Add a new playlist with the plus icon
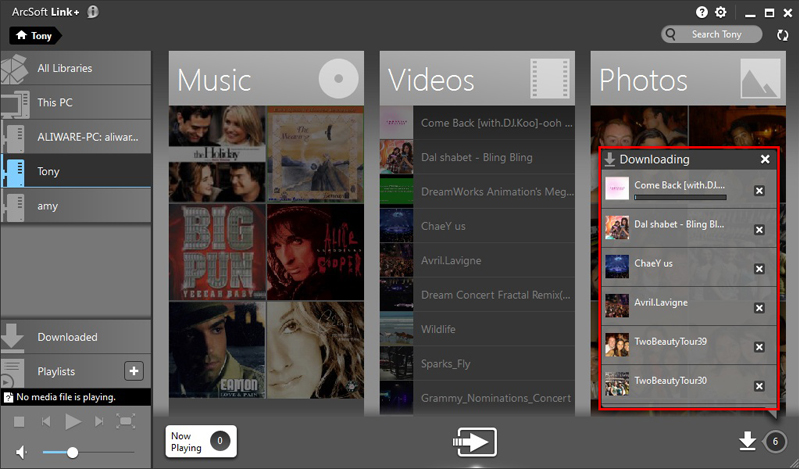799x469 pixels. click(133, 371)
